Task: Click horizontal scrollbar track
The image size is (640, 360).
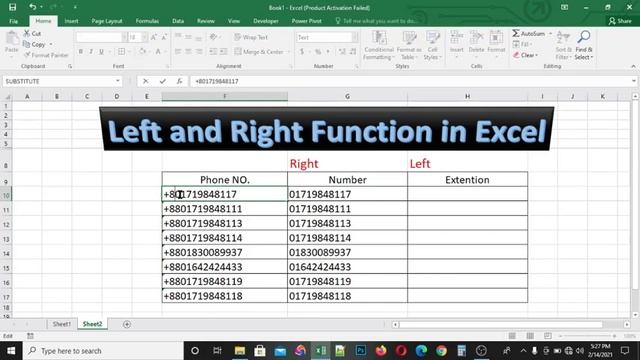Action: (501, 324)
